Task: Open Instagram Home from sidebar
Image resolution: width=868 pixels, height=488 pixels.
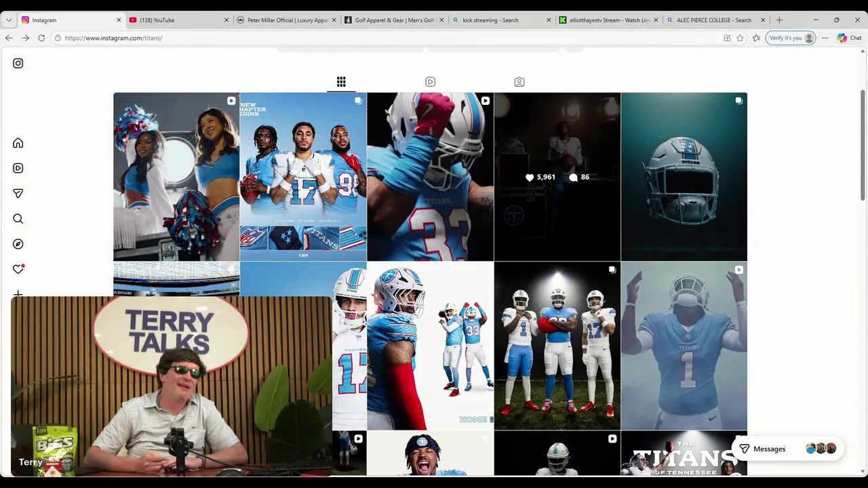Action: 18,143
